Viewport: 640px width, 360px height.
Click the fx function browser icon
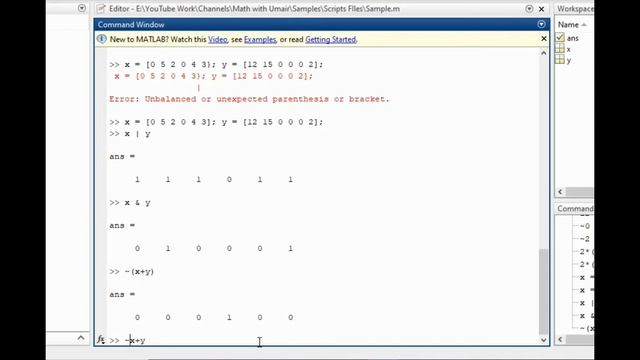tap(100, 339)
